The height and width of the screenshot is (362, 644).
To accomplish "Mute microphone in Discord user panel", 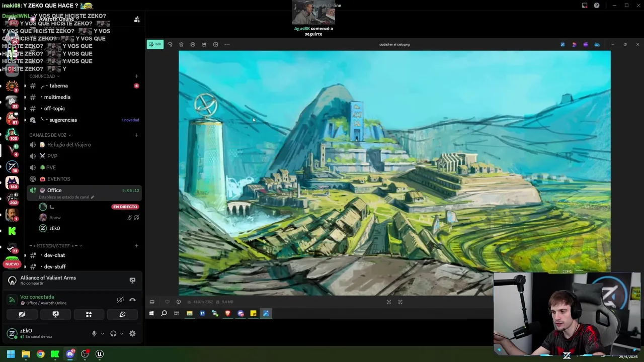I will pyautogui.click(x=94, y=333).
